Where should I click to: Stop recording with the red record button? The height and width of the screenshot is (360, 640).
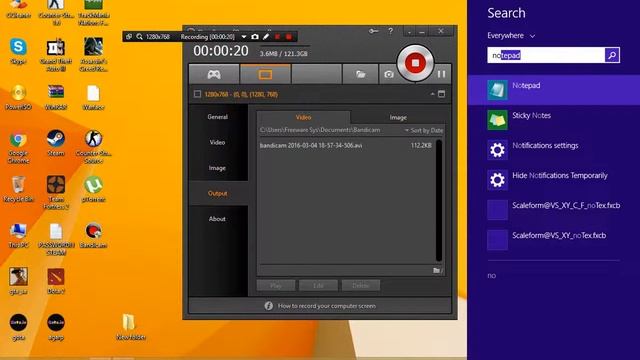click(x=415, y=63)
